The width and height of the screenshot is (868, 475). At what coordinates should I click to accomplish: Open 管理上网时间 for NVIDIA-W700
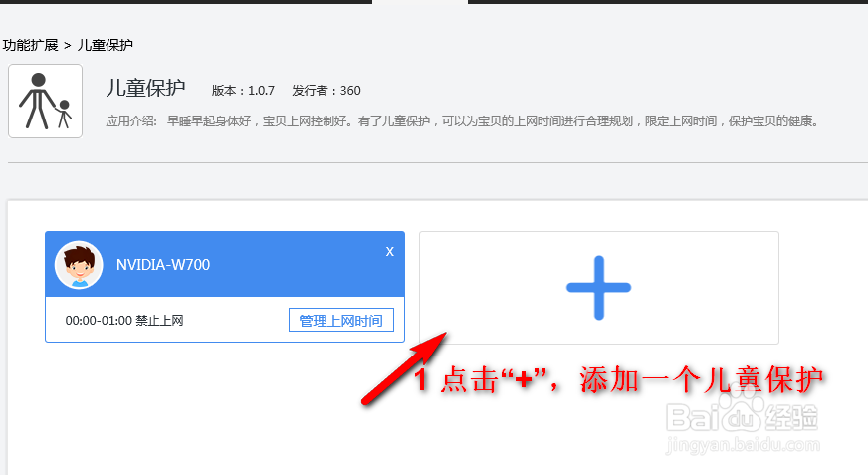coord(341,320)
